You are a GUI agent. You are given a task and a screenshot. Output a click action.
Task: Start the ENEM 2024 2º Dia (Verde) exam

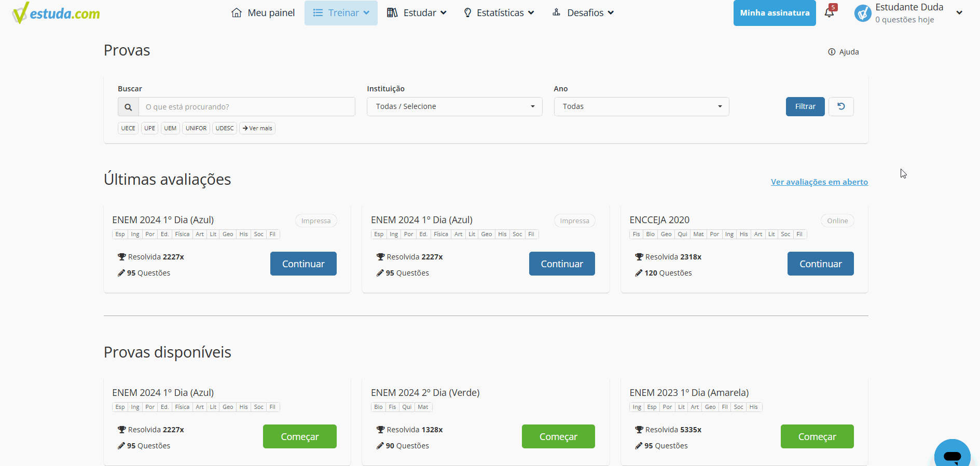558,436
